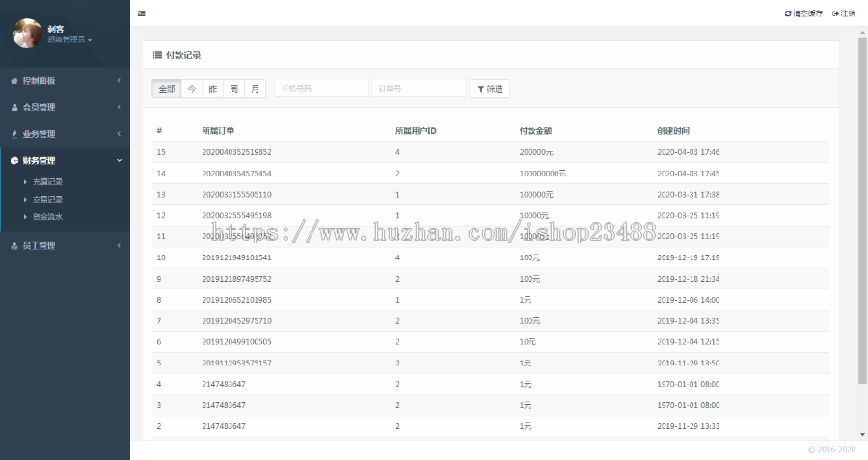Click the amount 10元 in row 6
The width and height of the screenshot is (868, 460).
[x=528, y=342]
